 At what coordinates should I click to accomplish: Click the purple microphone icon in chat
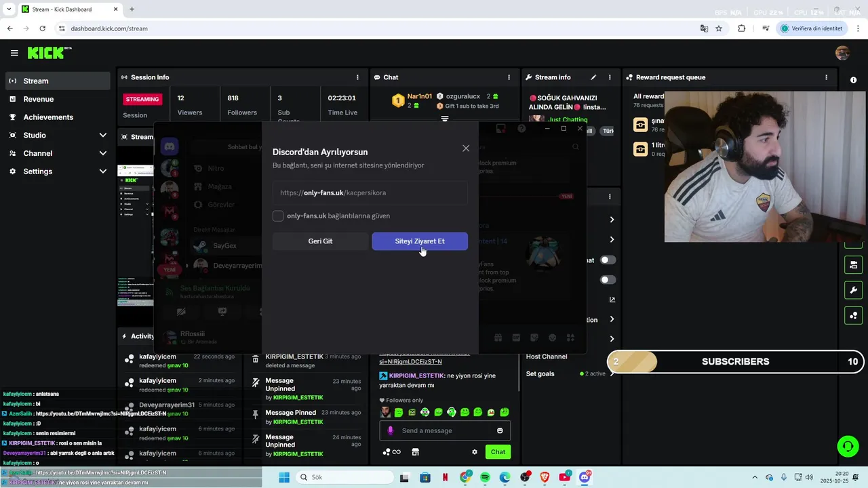pos(390,430)
